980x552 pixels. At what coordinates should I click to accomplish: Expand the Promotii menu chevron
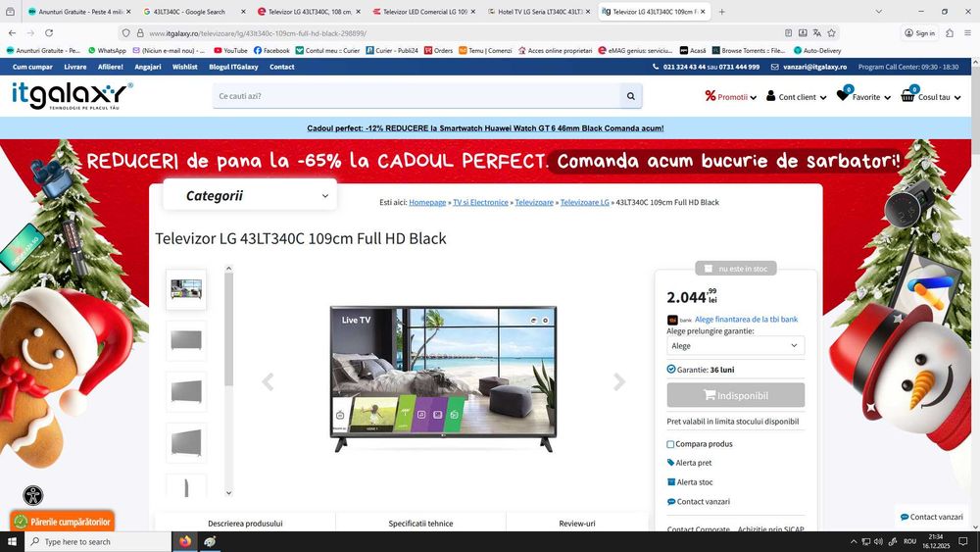click(x=753, y=97)
